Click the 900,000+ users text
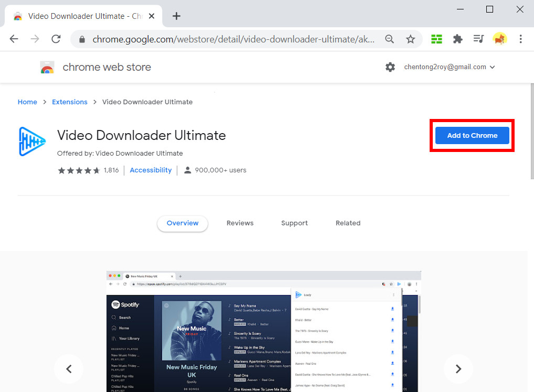The width and height of the screenshot is (534, 392). [x=220, y=170]
